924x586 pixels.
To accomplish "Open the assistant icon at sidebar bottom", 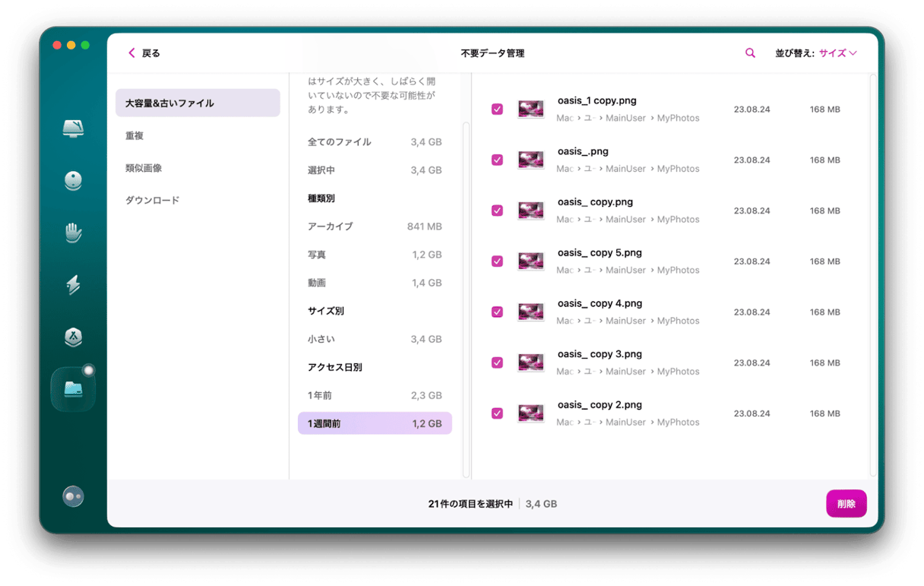I will [73, 496].
